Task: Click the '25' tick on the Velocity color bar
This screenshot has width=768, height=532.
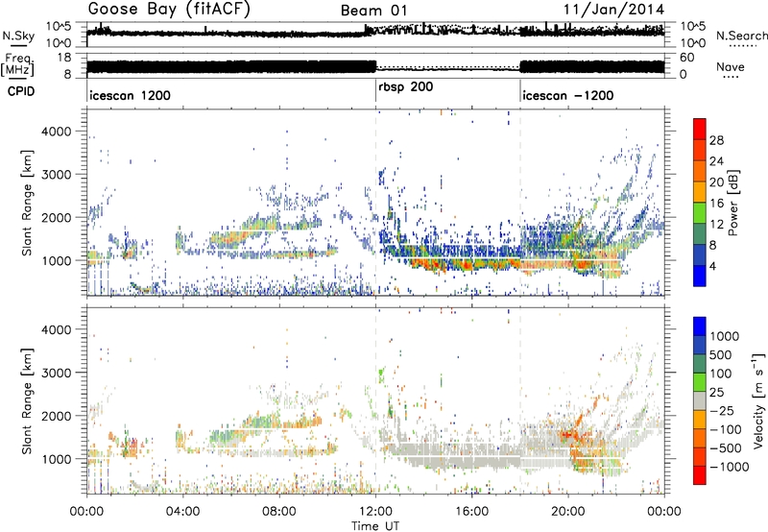Action: (x=716, y=392)
